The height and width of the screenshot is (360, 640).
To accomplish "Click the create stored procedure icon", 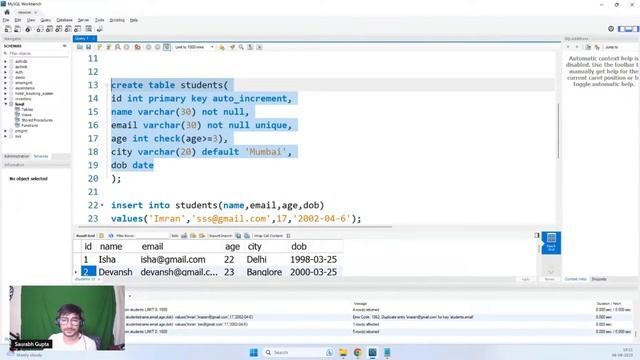I will 68,29.
